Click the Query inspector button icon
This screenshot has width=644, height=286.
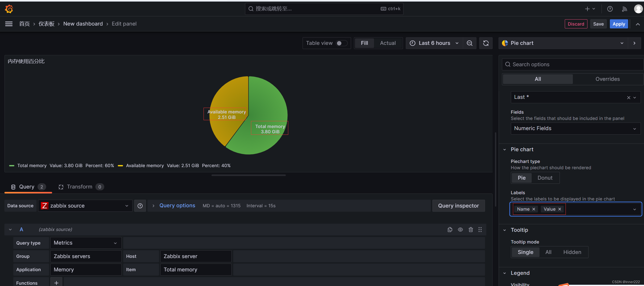(x=458, y=205)
